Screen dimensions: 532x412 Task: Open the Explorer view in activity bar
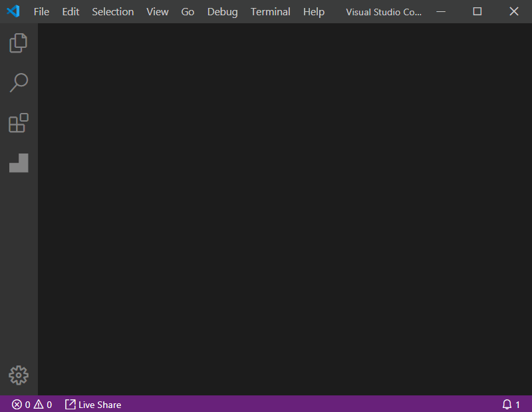pyautogui.click(x=19, y=43)
